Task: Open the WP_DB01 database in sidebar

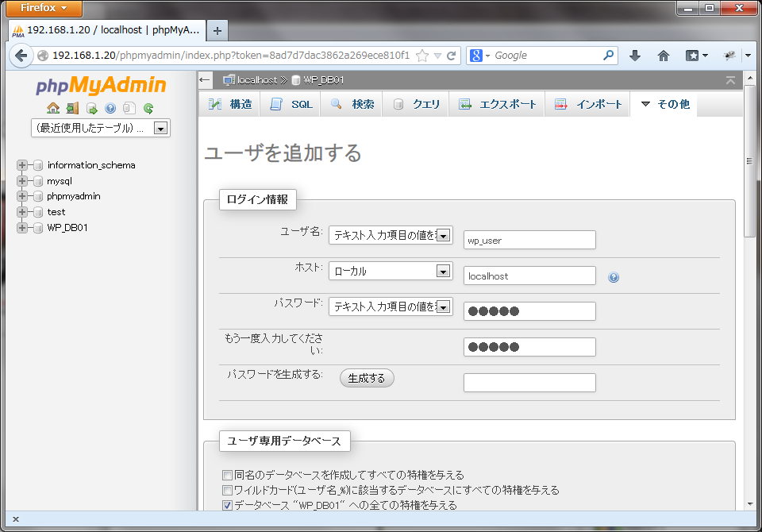Action: 67,228
